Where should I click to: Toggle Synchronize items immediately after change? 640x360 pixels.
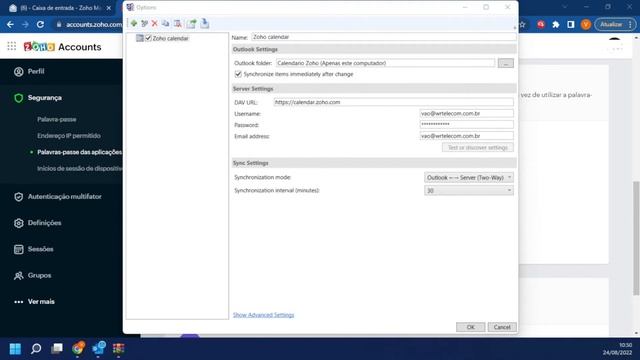(238, 74)
